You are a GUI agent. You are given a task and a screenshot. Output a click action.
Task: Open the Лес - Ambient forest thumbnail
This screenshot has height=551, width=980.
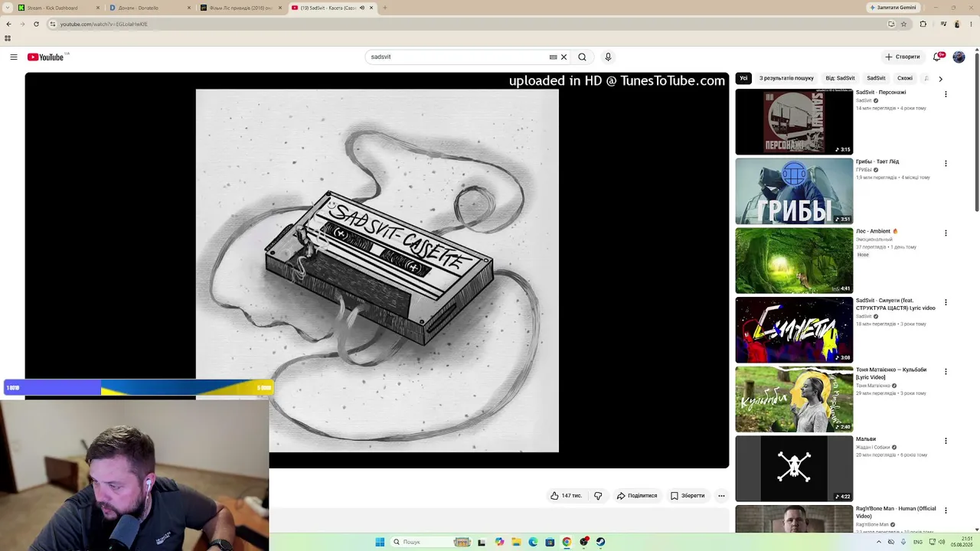pyautogui.click(x=794, y=260)
